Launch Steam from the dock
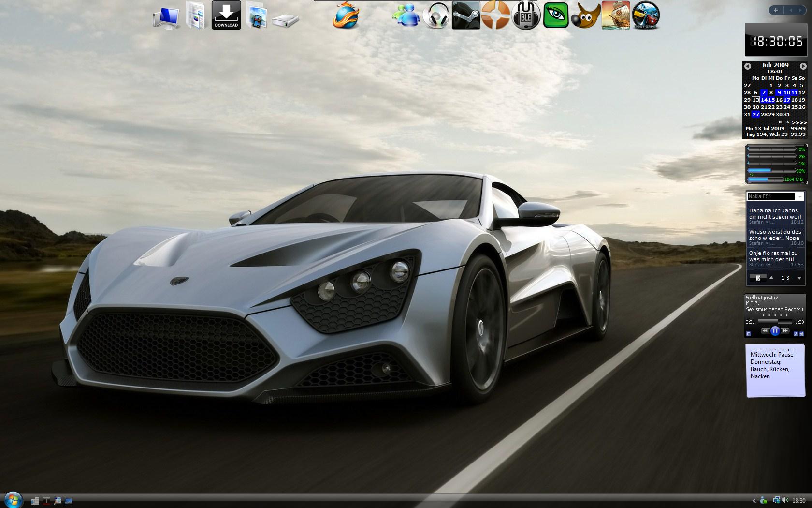Screen dimensions: 812x508 click(x=466, y=15)
